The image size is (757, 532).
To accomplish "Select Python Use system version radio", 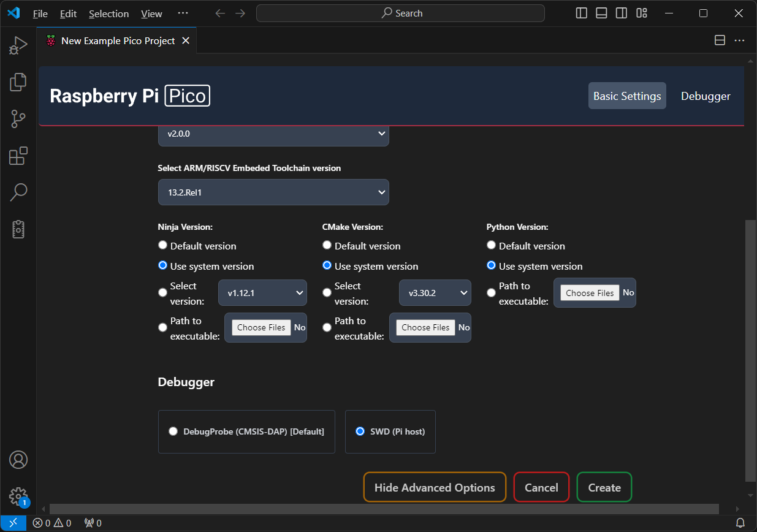I will click(x=491, y=265).
